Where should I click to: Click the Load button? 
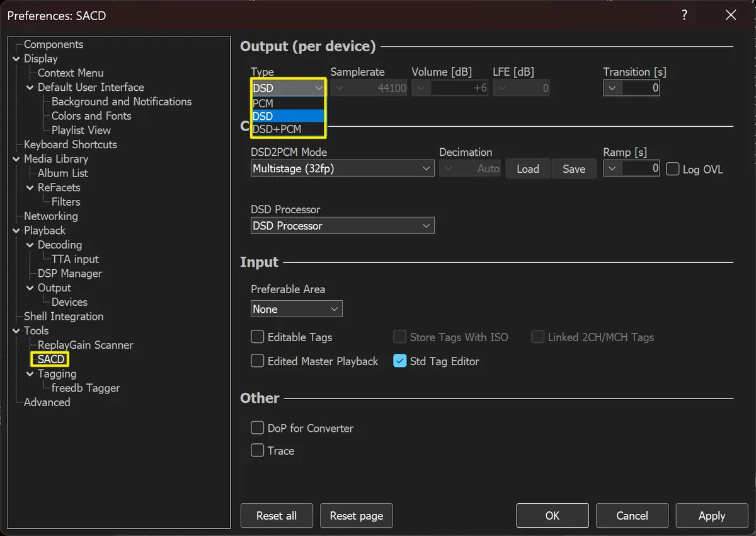[x=528, y=169]
